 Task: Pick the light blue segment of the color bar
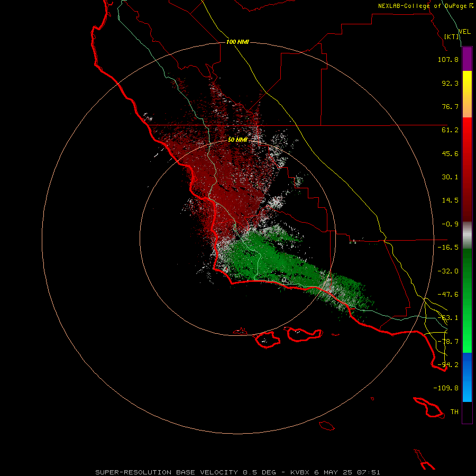click(x=467, y=391)
